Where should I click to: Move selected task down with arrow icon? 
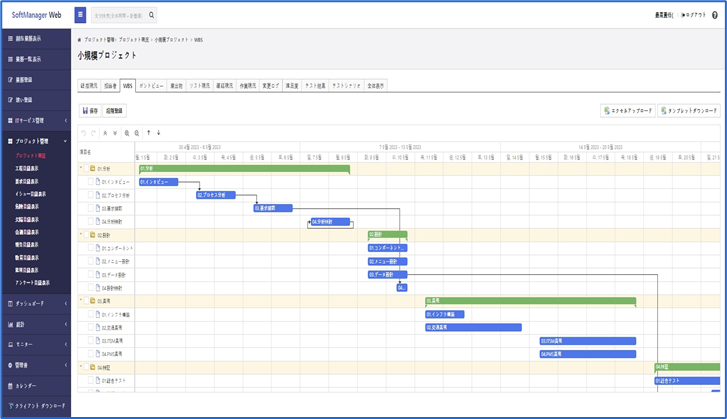click(158, 132)
